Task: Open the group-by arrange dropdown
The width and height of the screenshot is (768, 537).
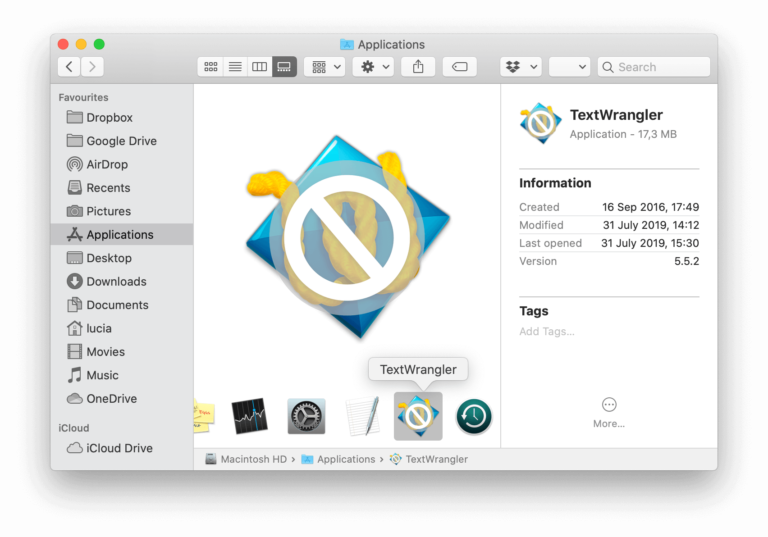Action: [x=326, y=67]
